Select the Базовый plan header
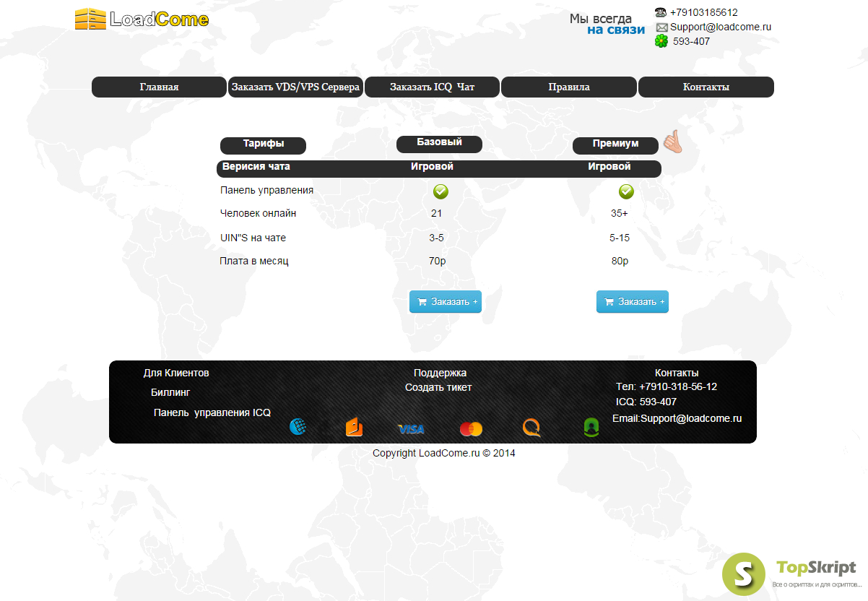 pyautogui.click(x=439, y=143)
